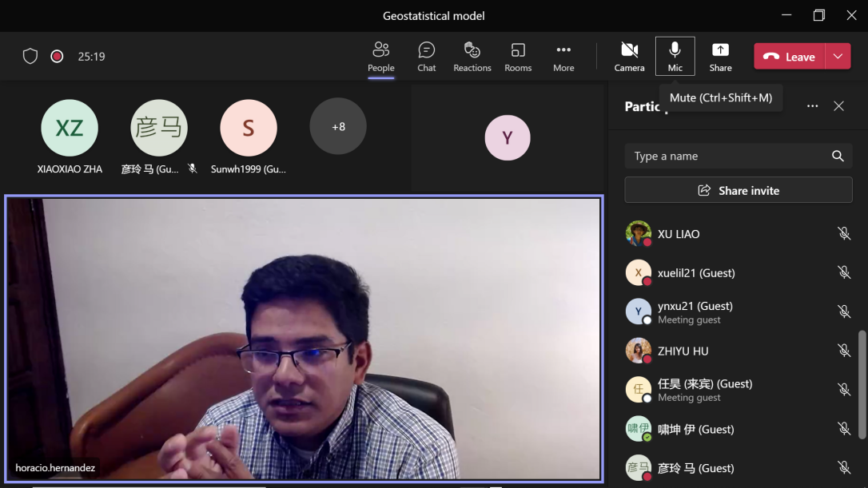Click the Share invite button
This screenshot has width=868, height=488.
tap(739, 190)
